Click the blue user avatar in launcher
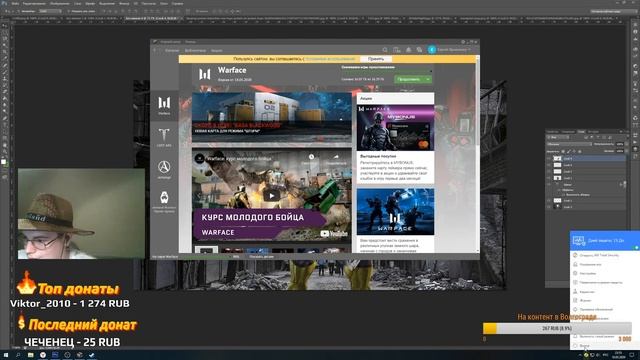 [432, 49]
